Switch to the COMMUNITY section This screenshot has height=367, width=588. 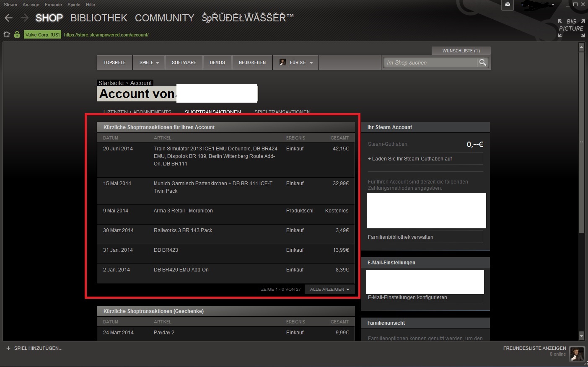[x=164, y=18]
